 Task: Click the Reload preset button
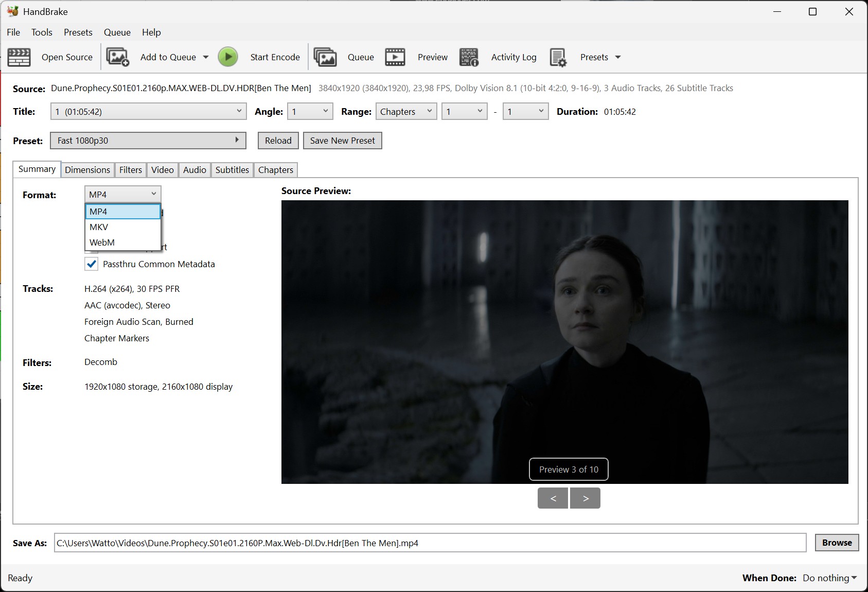[x=278, y=141]
